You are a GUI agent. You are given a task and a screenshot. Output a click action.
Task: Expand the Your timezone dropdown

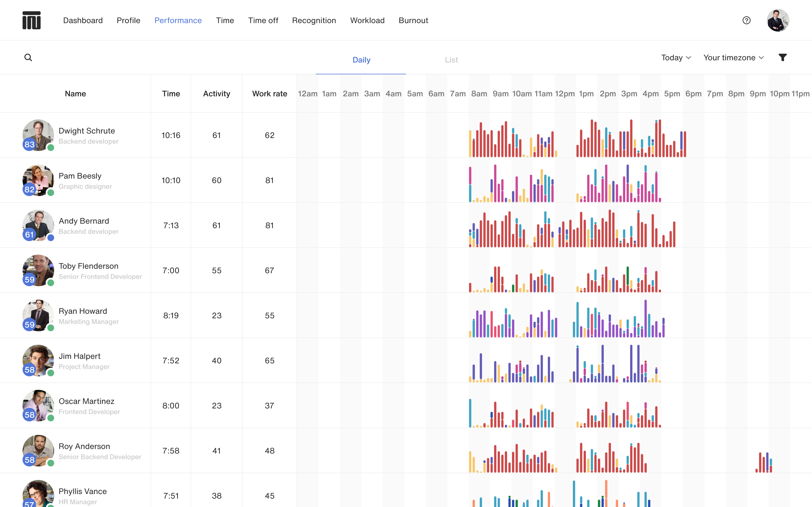[x=734, y=58]
